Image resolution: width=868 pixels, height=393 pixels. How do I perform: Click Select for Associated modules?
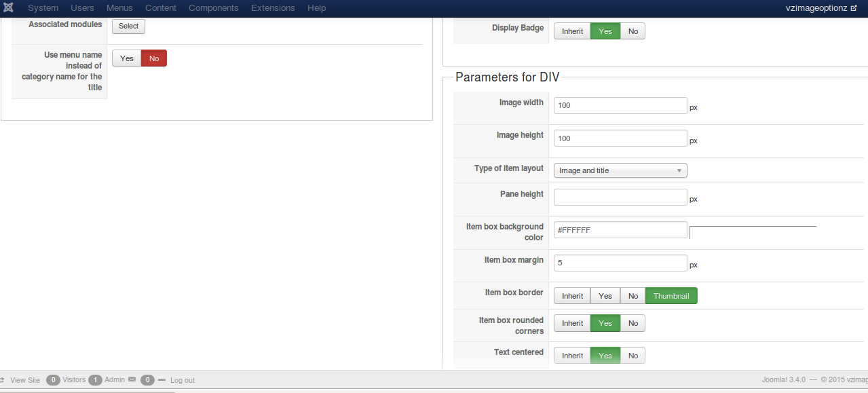coord(128,26)
